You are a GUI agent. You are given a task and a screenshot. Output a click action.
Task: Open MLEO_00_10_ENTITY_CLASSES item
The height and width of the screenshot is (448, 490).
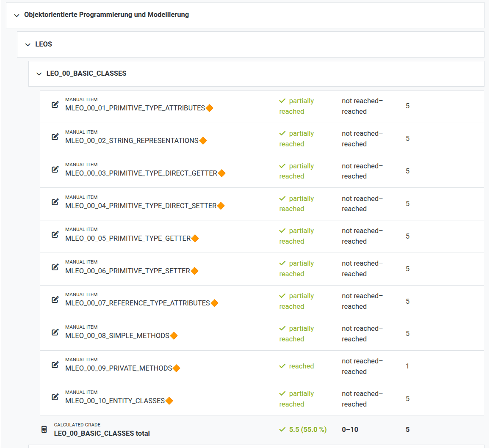pos(115,401)
